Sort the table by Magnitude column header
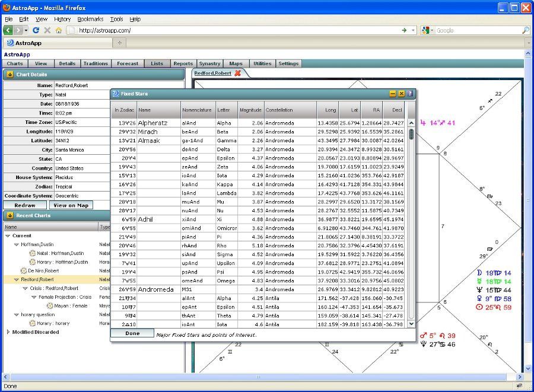Viewport: 534px width, 392px height. pos(250,110)
